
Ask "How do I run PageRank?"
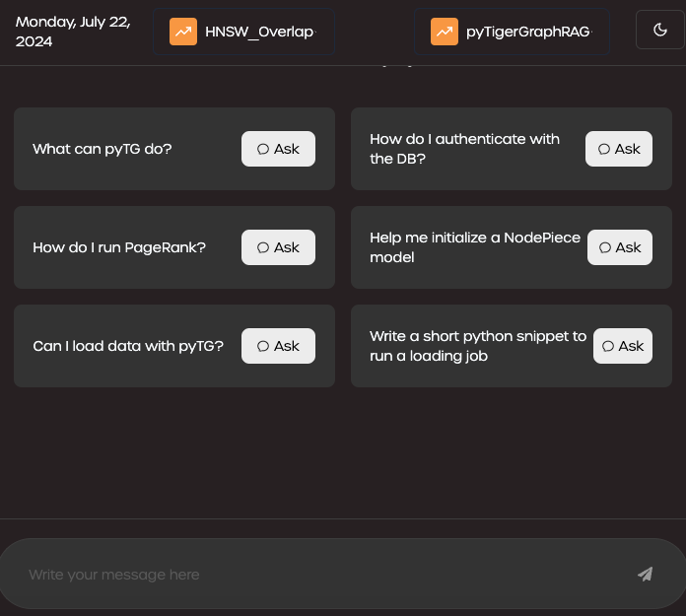tap(278, 247)
